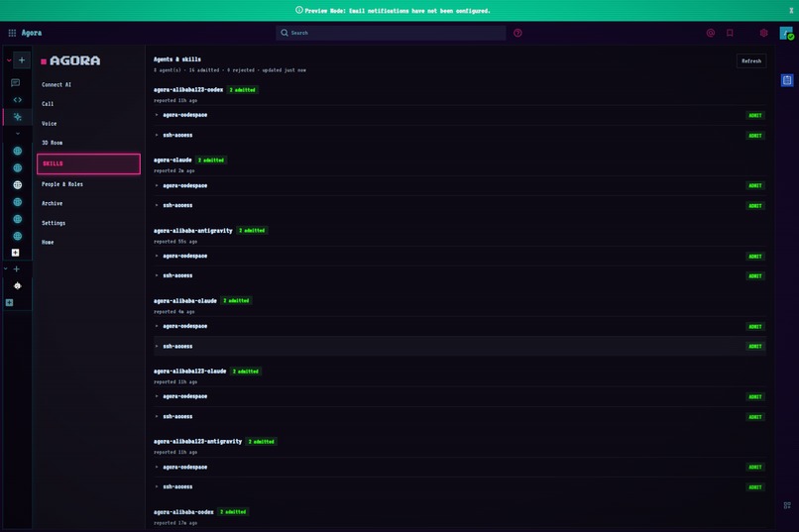The width and height of the screenshot is (799, 532).
Task: Expand ssh-access under agora-alibaba123-codex
Action: [157, 135]
